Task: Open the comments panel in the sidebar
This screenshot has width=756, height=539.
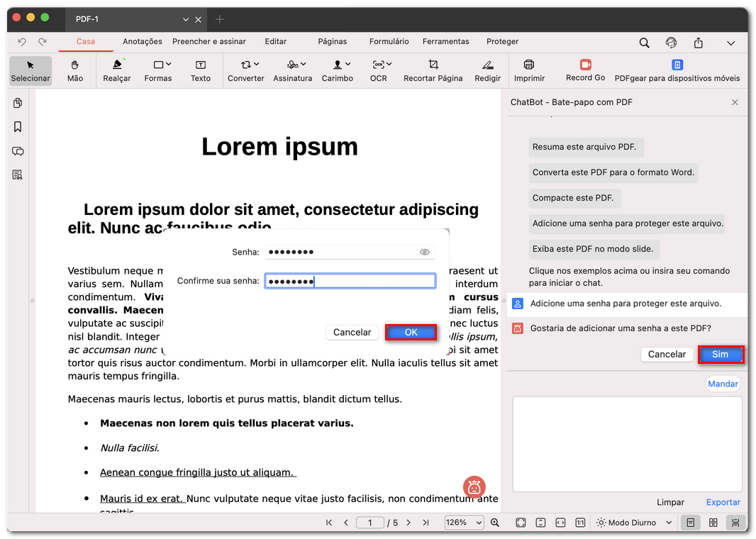Action: 18,151
